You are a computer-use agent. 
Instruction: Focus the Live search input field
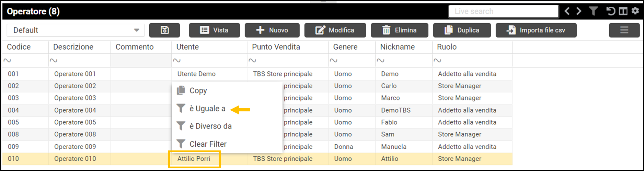(503, 11)
